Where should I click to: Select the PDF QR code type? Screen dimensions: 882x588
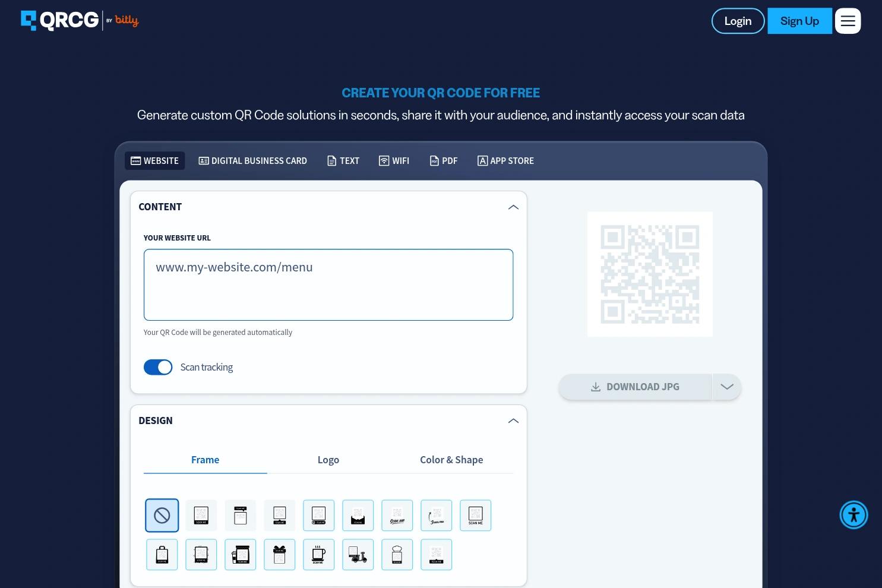coord(444,161)
